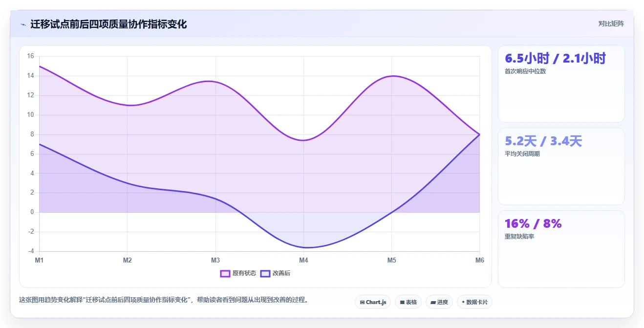Click the purple 原有状态 legend swatch

coord(225,273)
